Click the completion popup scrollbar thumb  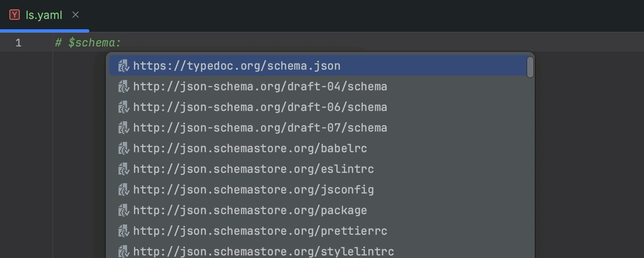point(530,67)
